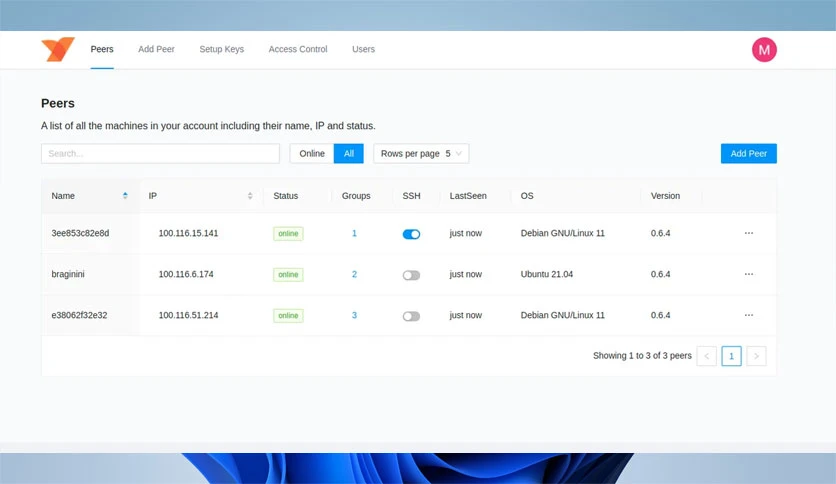The image size is (836, 484).
Task: Open the Setup Keys tab
Action: [x=222, y=49]
